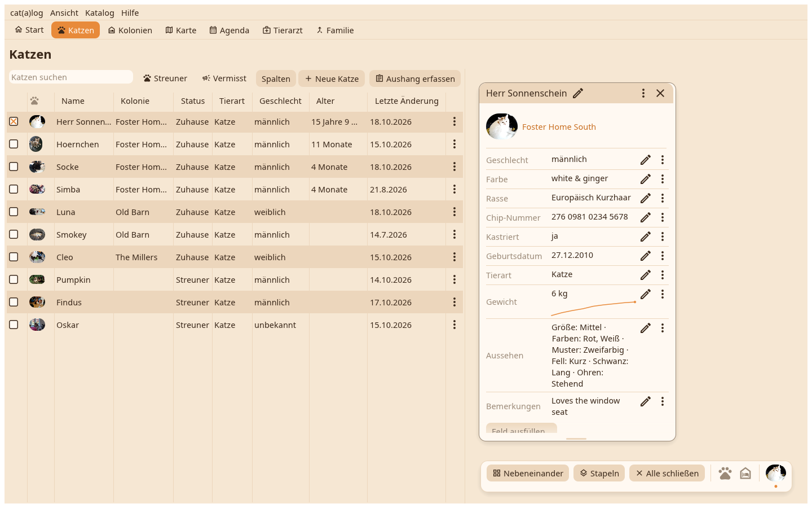Viewport: 812px width, 508px height.
Task: Open options menu for Kastriert field
Action: pos(663,237)
